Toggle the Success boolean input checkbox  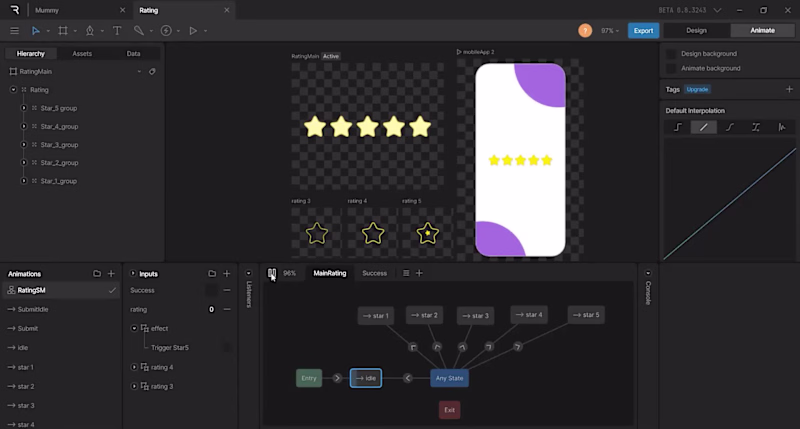pyautogui.click(x=211, y=290)
